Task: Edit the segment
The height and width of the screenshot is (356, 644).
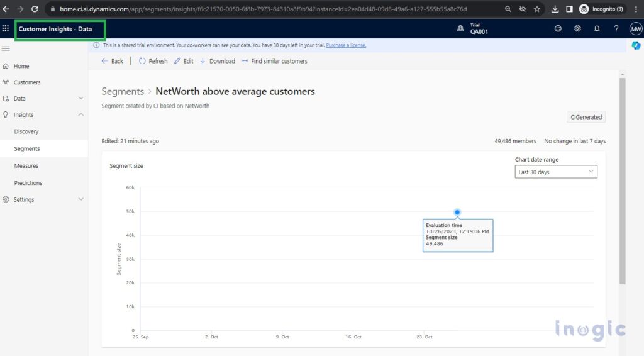Action: 184,61
